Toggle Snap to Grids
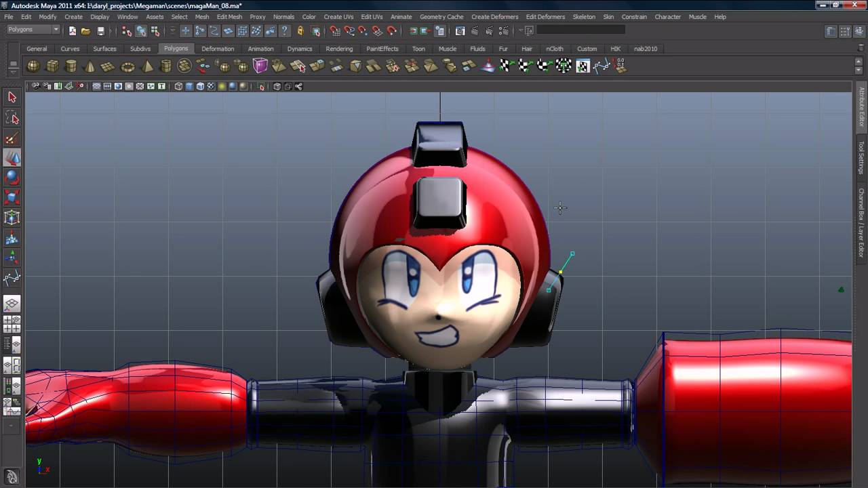 335,30
